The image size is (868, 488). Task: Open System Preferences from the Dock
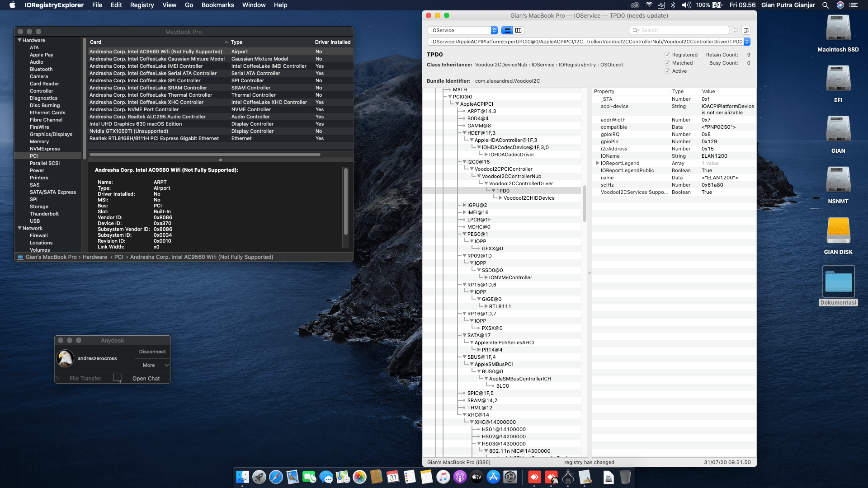click(510, 477)
